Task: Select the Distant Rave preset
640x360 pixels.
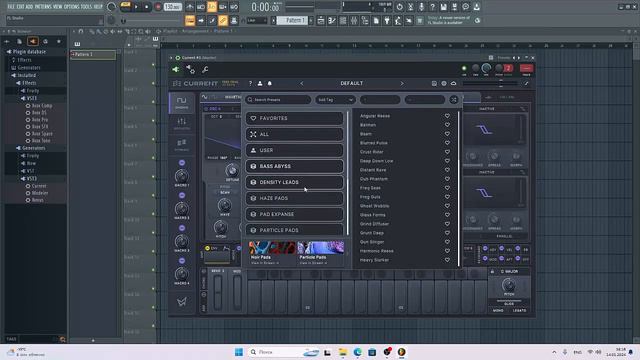Action: (373, 170)
